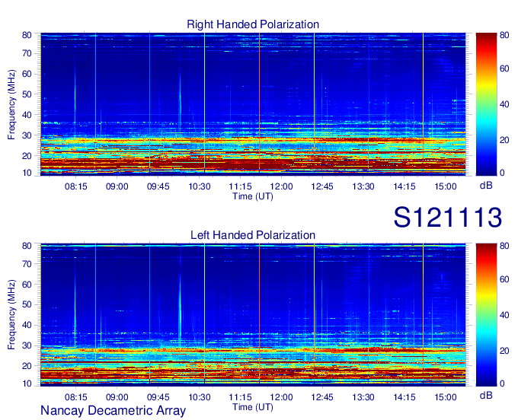This screenshot has height=420, width=518.
Task: Click the bottom plot Time (UT) axis label
Action: coord(253,407)
